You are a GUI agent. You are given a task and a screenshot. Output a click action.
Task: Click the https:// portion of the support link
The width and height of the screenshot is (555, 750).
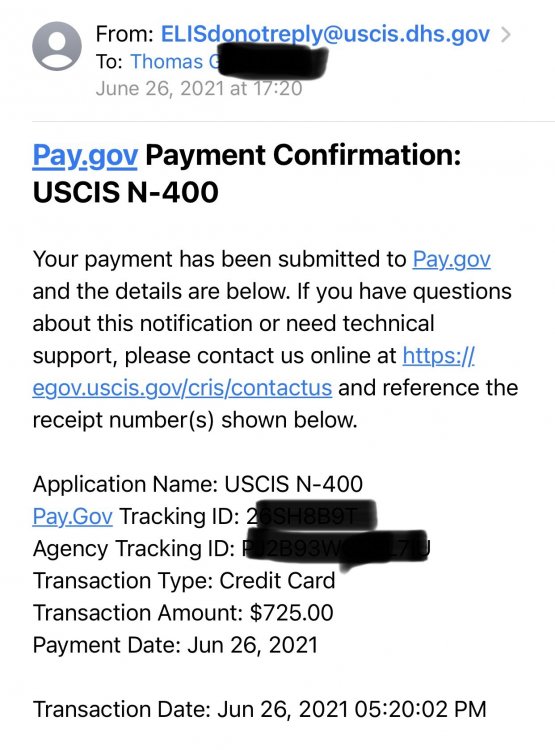pyautogui.click(x=438, y=356)
